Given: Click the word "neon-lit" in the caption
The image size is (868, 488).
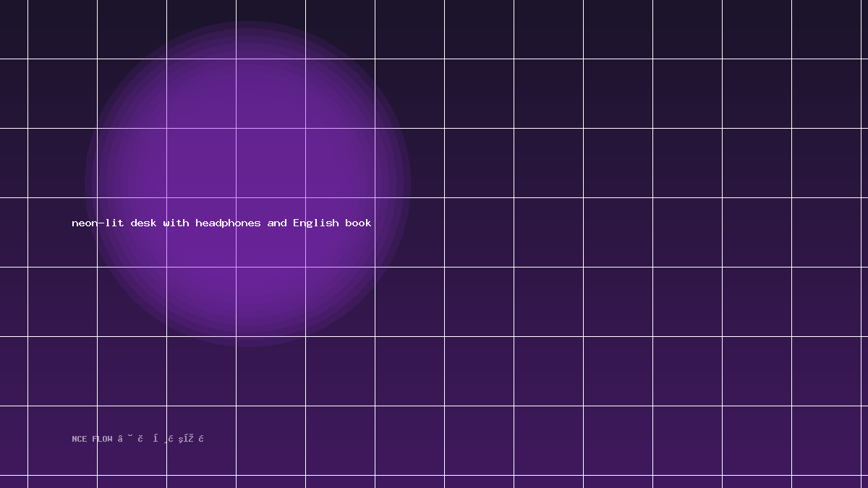Looking at the screenshot, I should tap(98, 223).
